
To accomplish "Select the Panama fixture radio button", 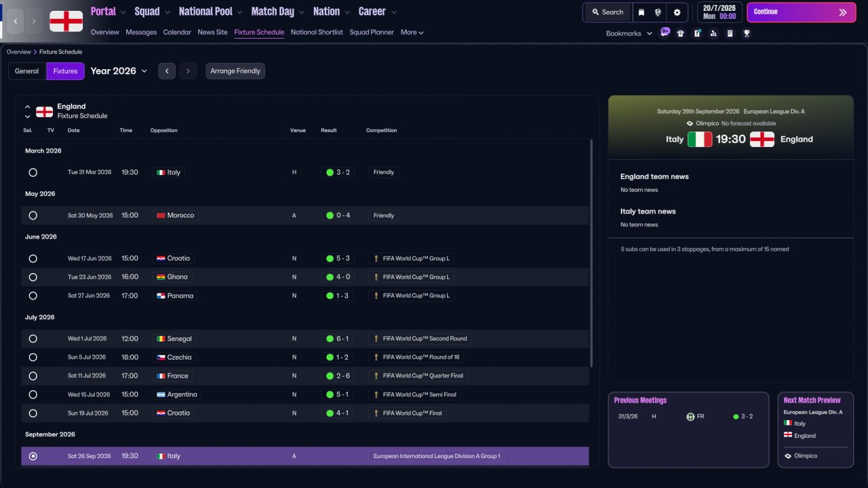I will click(x=33, y=296).
